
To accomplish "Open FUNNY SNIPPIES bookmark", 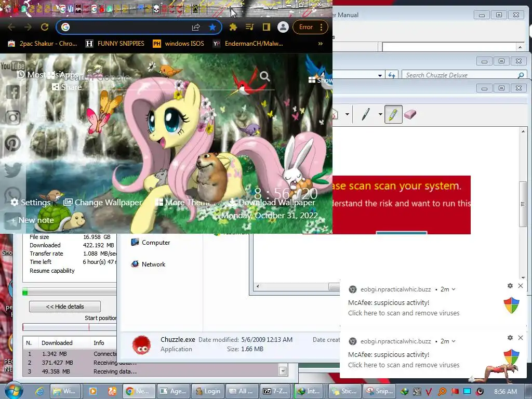I will pyautogui.click(x=115, y=44).
